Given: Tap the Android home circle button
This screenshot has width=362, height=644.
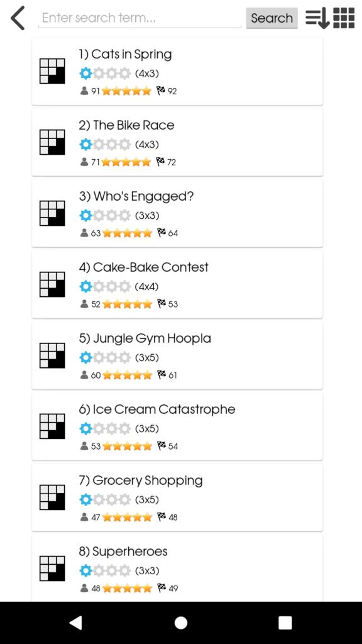Looking at the screenshot, I should pyautogui.click(x=180, y=623).
